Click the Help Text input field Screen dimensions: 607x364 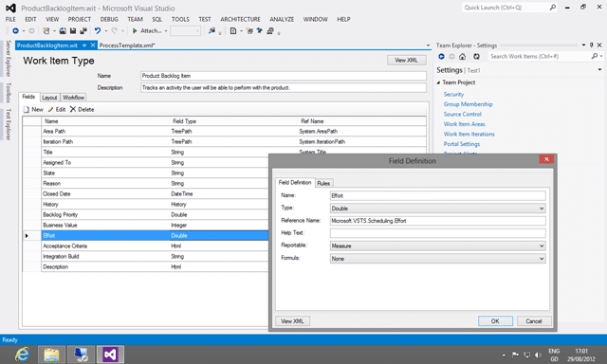438,233
